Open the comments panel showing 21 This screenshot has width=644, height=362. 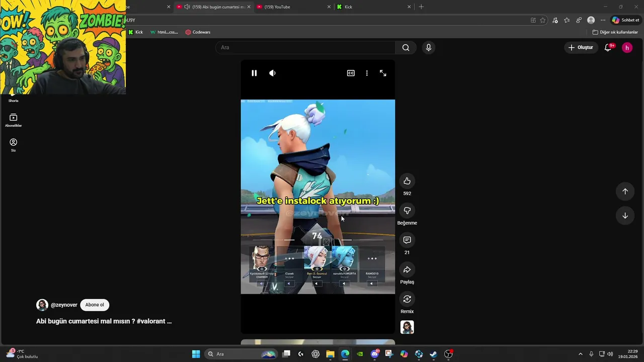click(x=407, y=240)
